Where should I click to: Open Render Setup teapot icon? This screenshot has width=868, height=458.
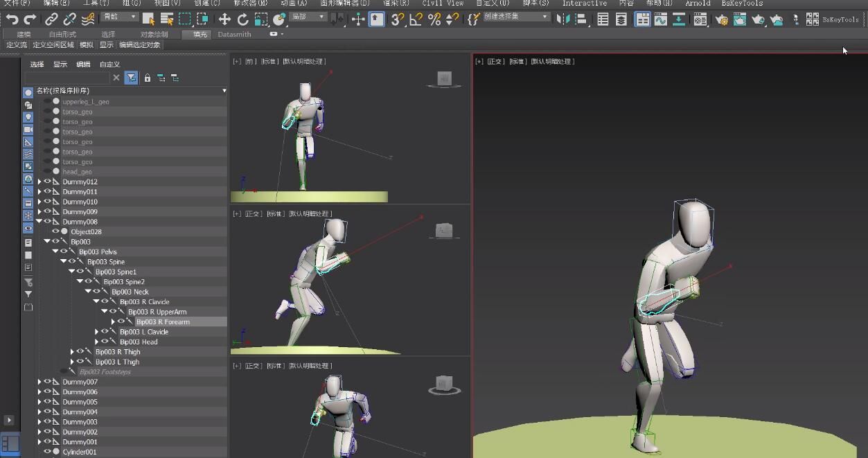pyautogui.click(x=721, y=19)
